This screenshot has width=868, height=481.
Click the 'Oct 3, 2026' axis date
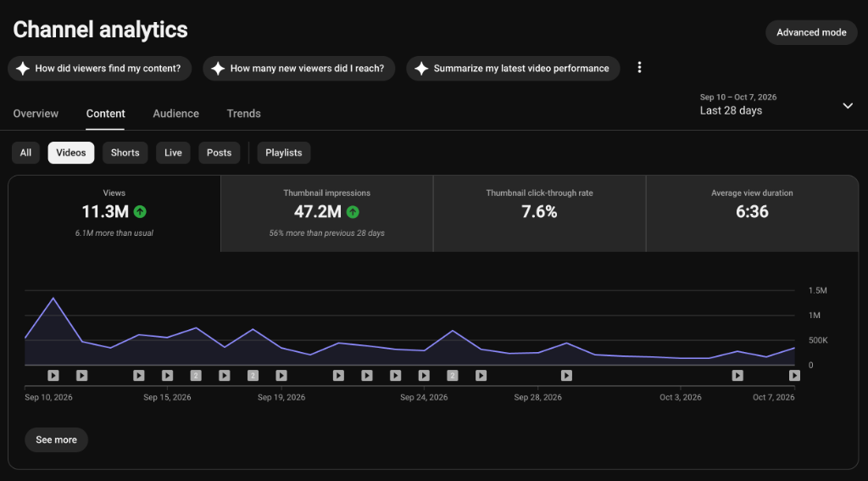(x=681, y=397)
